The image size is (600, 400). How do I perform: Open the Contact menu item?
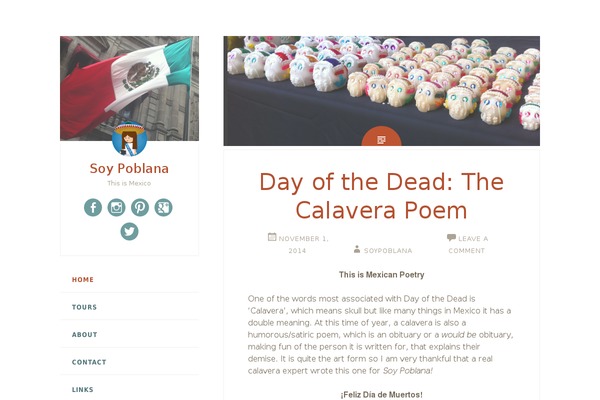(x=89, y=362)
